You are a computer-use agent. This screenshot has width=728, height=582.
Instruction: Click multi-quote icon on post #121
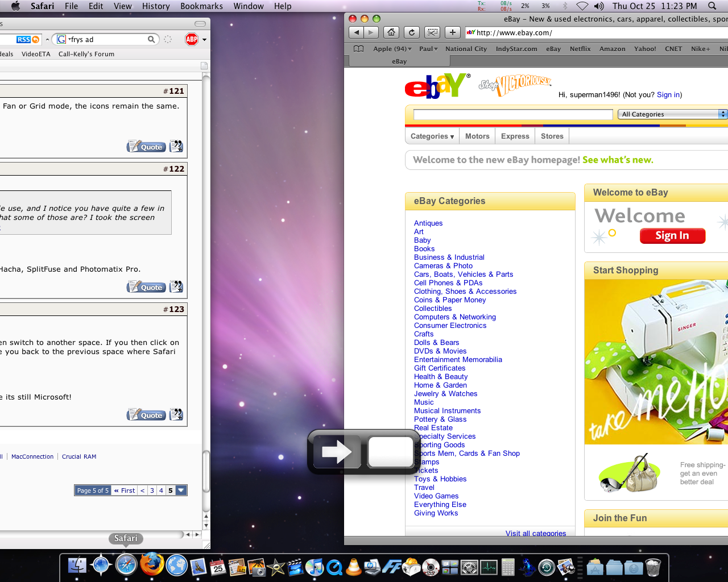tap(176, 146)
